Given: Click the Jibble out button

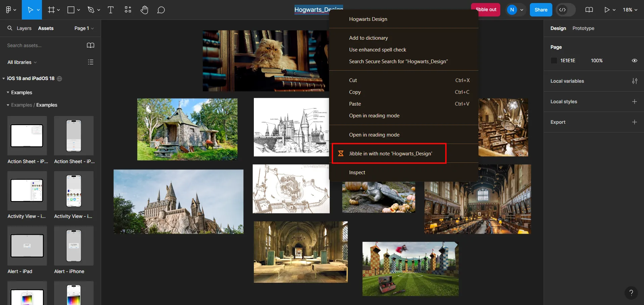Looking at the screenshot, I should click(x=486, y=10).
